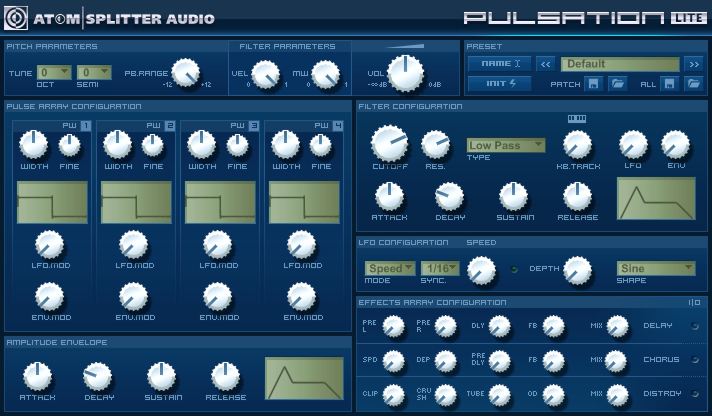This screenshot has height=416, width=712.
Task: Toggle the LFO speed sync LED
Action: pyautogui.click(x=514, y=269)
